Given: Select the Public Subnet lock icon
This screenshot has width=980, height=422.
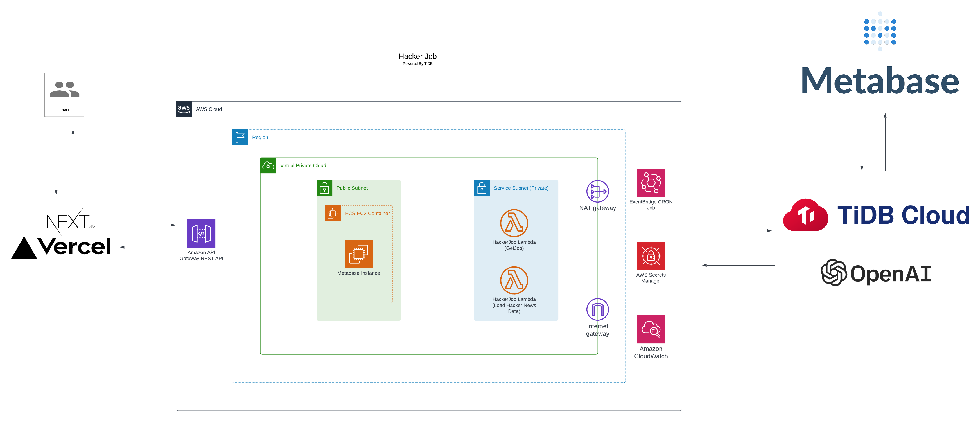Looking at the screenshot, I should (324, 188).
